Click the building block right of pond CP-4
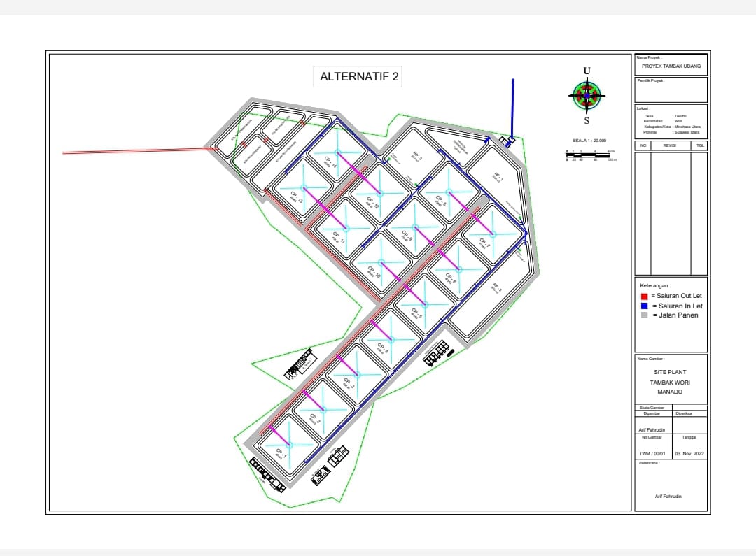756x556 pixels. click(x=437, y=352)
